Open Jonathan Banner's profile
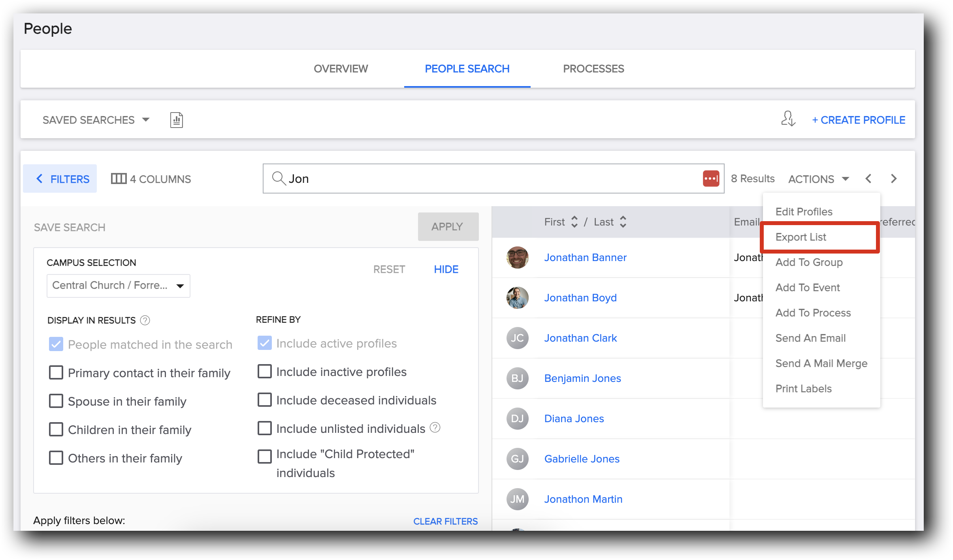This screenshot has height=560, width=953. (x=586, y=257)
